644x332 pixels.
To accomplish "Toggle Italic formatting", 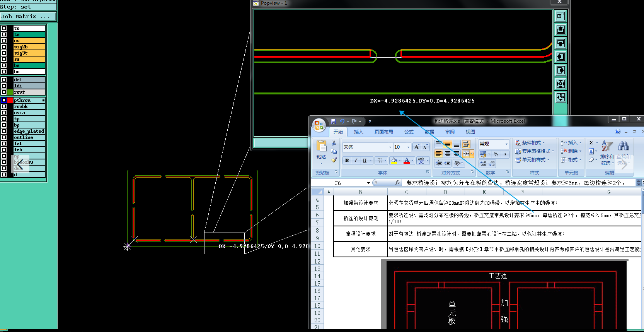I will coord(356,161).
